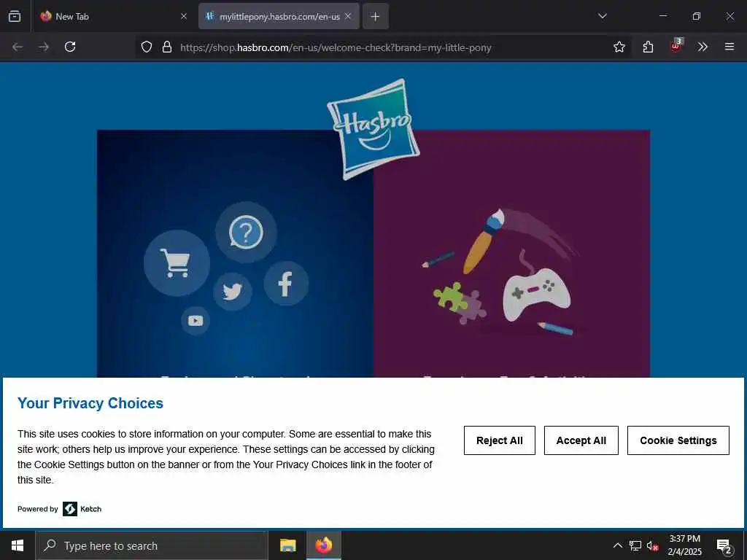This screenshot has width=747, height=560.
Task: Reload the current page
Action: click(70, 47)
